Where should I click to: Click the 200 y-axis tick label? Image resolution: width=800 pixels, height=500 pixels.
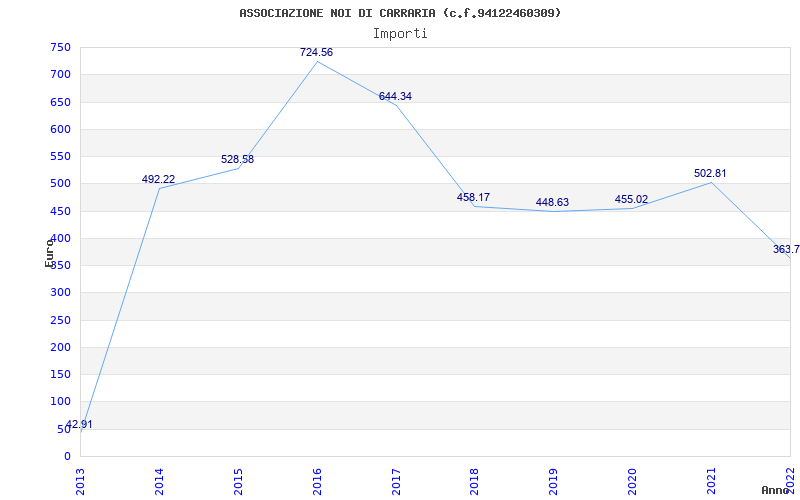tap(60, 347)
